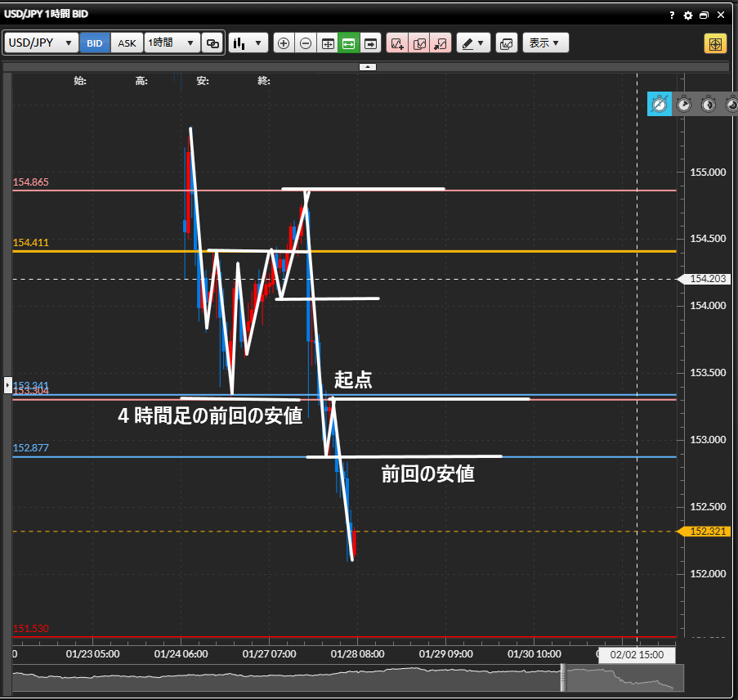Collapse the toolbar with small up arrow
The width and height of the screenshot is (738, 700).
368,67
